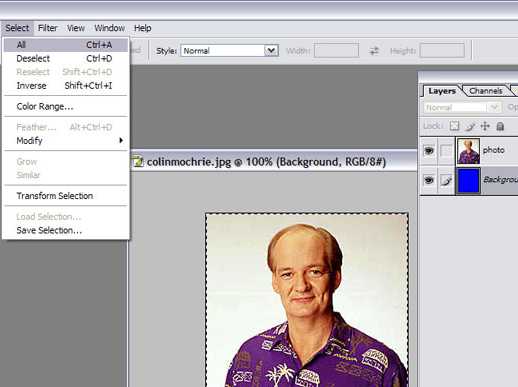Image resolution: width=518 pixels, height=387 pixels.
Task: Click the brush icon on Background layer
Action: tap(446, 180)
